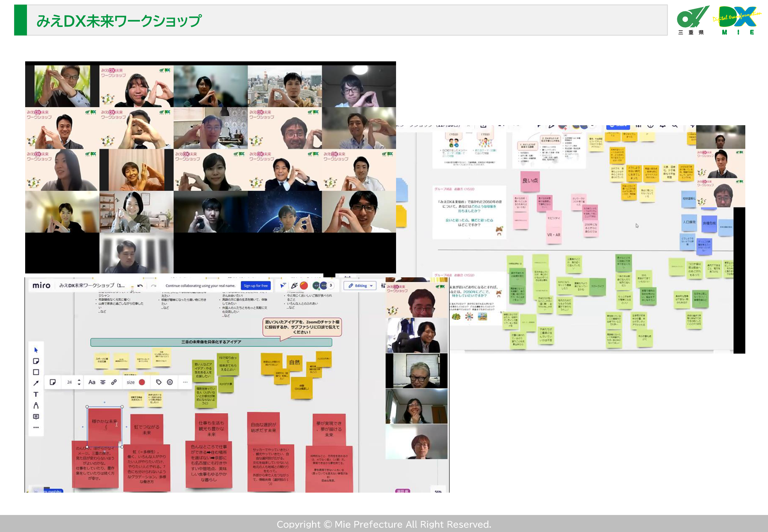Choose the Shape rectangle tool in left toolbar
Screen dimensions: 768x532
(36, 372)
